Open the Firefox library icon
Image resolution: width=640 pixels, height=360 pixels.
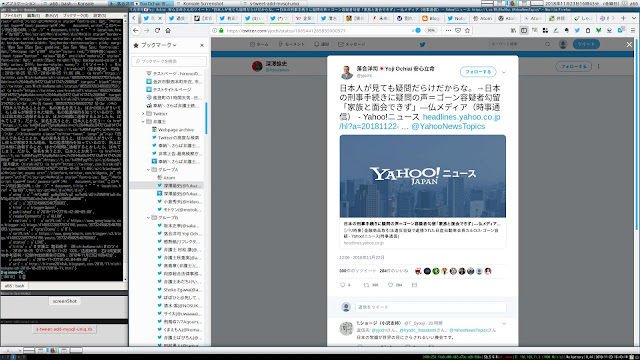[x=513, y=31]
